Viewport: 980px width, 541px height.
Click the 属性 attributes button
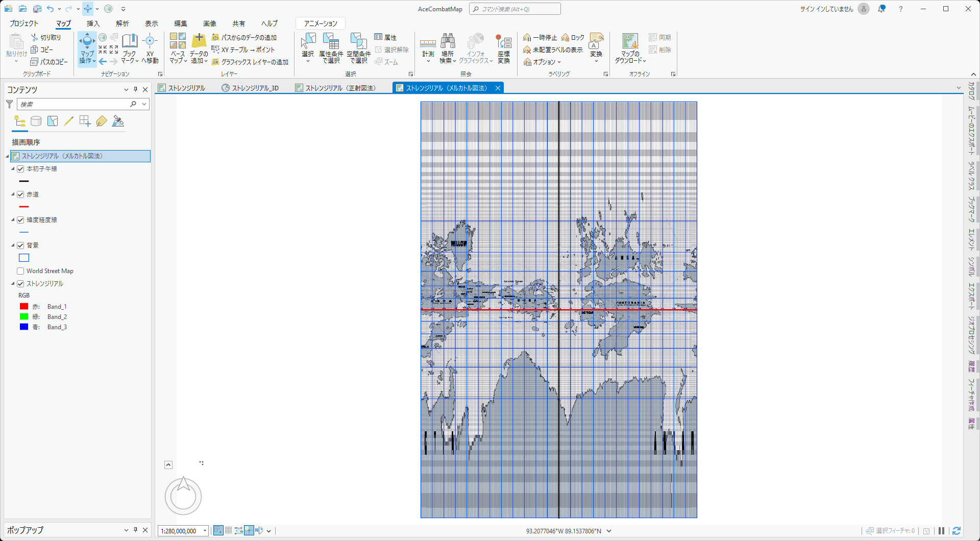coord(385,37)
